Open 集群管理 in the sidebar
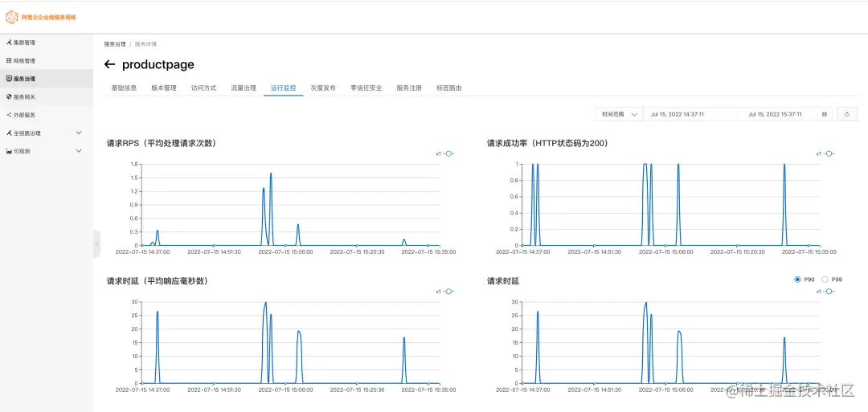This screenshot has height=412, width=868. [x=47, y=43]
